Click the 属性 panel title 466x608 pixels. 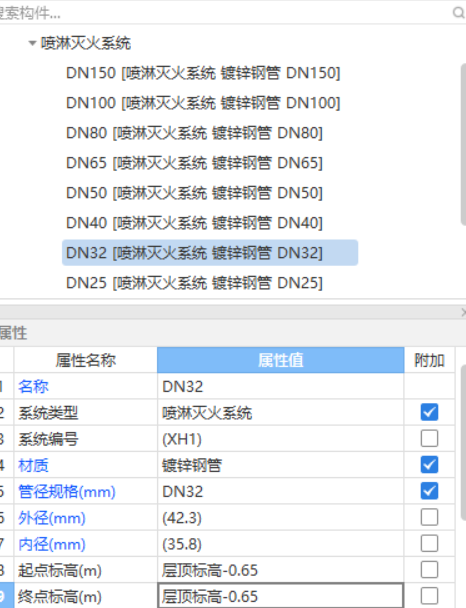(13, 333)
